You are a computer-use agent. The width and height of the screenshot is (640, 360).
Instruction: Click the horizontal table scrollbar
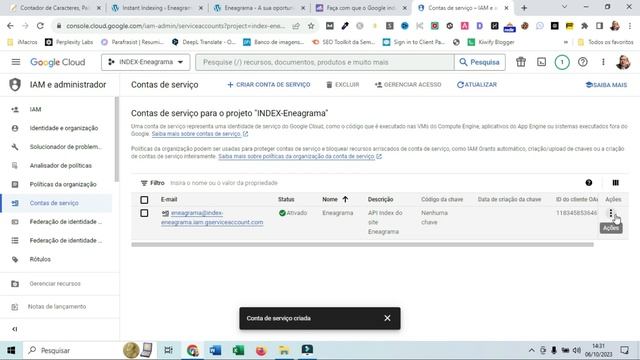(x=362, y=244)
